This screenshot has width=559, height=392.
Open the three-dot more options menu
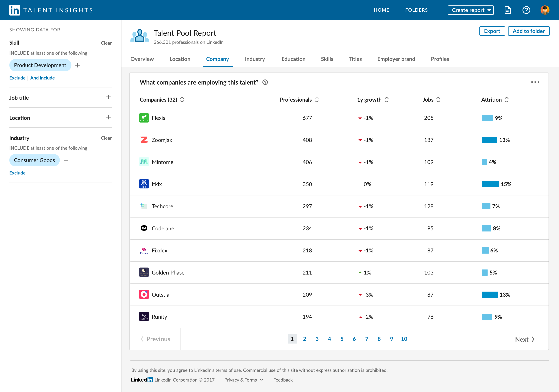pos(535,82)
